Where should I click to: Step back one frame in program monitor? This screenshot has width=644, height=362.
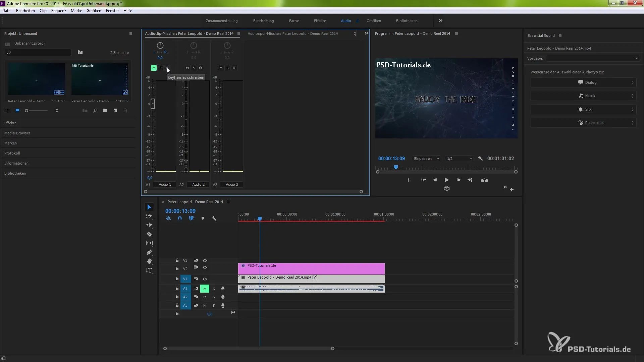435,180
